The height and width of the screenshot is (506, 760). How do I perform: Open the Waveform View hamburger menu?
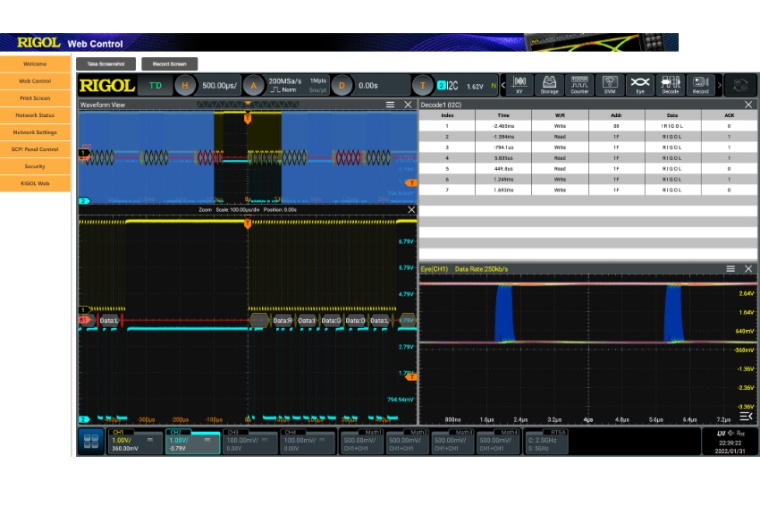(390, 105)
